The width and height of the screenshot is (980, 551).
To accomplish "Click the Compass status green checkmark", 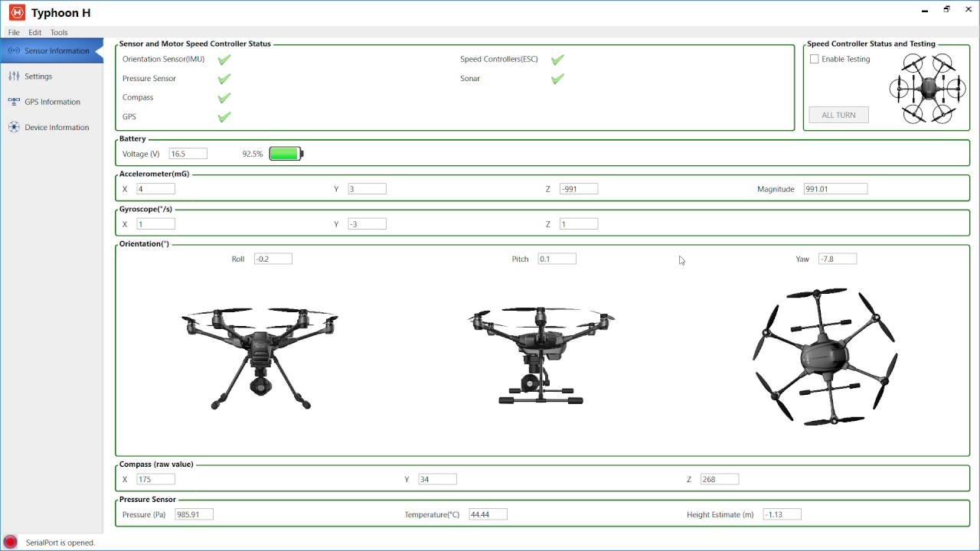I will pyautogui.click(x=224, y=98).
